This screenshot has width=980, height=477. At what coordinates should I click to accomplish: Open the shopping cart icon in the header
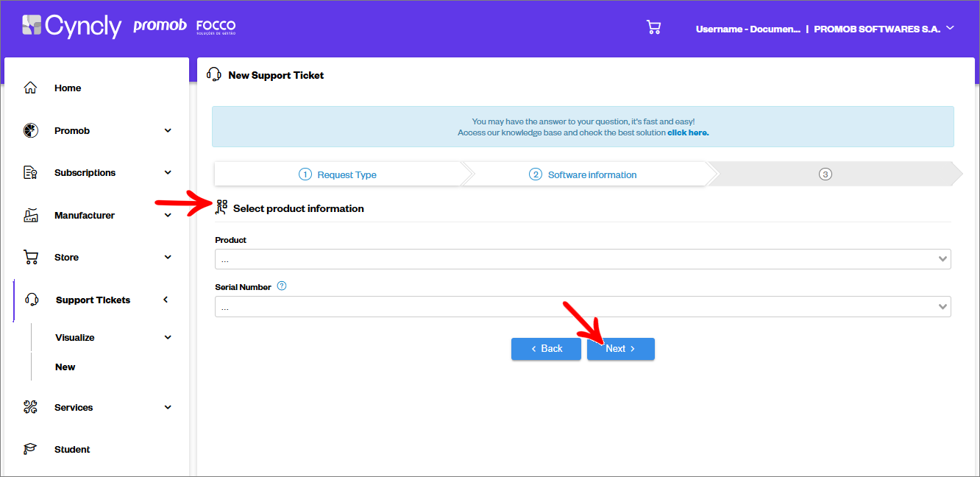(x=653, y=28)
